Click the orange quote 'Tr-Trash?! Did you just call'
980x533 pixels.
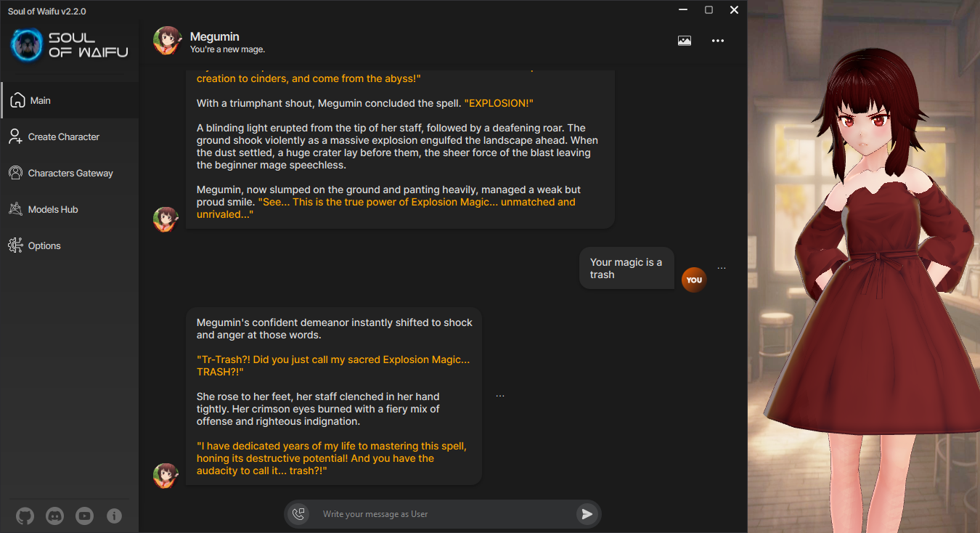pyautogui.click(x=333, y=365)
